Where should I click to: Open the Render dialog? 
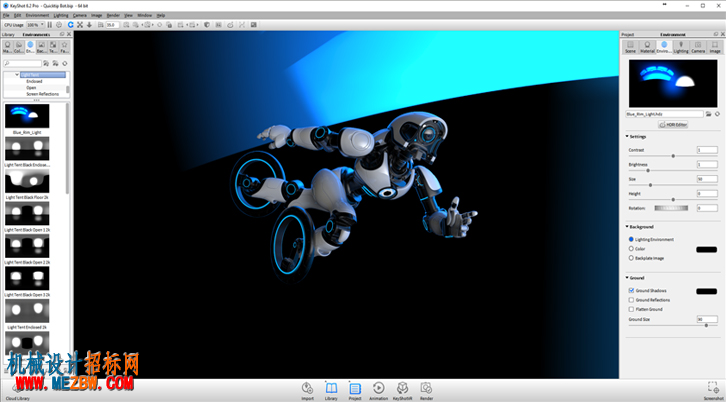[426, 390]
